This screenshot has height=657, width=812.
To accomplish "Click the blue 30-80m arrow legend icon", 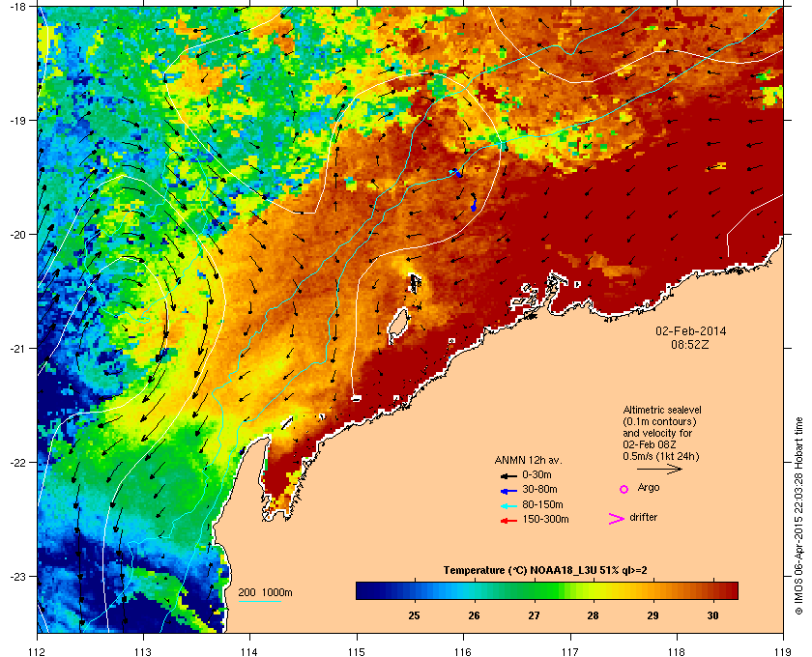I will [x=508, y=490].
